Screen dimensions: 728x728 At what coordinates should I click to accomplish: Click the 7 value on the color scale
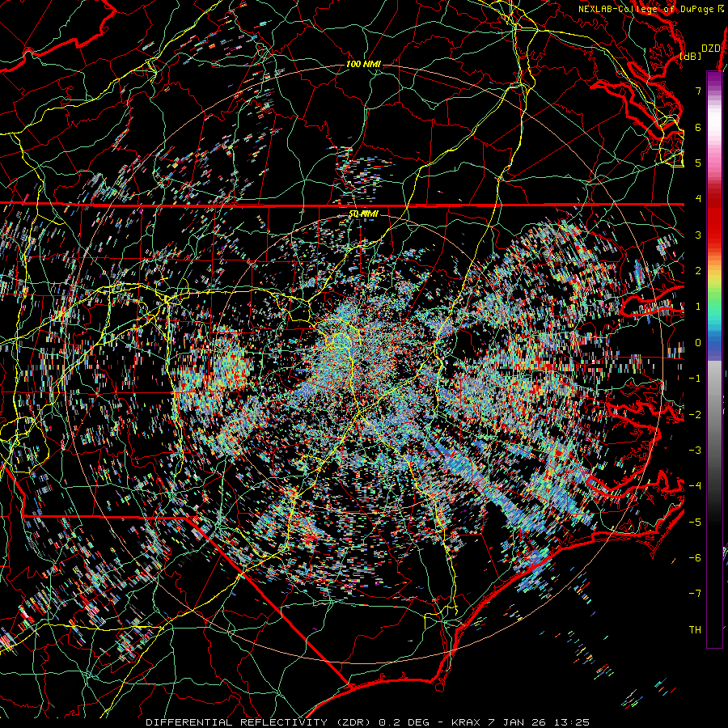tap(698, 91)
